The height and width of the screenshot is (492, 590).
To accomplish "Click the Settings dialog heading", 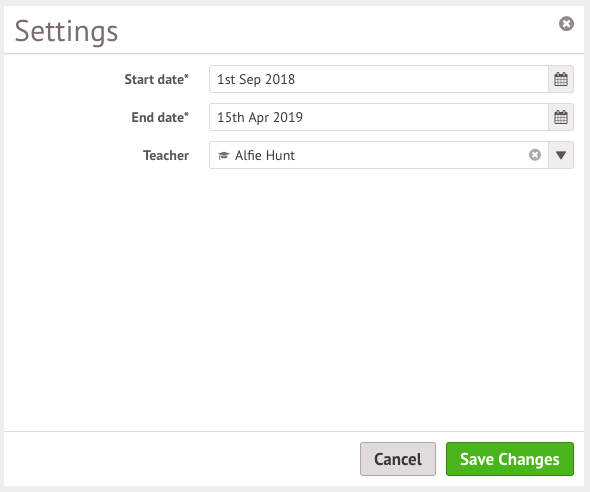I will 66,32.
